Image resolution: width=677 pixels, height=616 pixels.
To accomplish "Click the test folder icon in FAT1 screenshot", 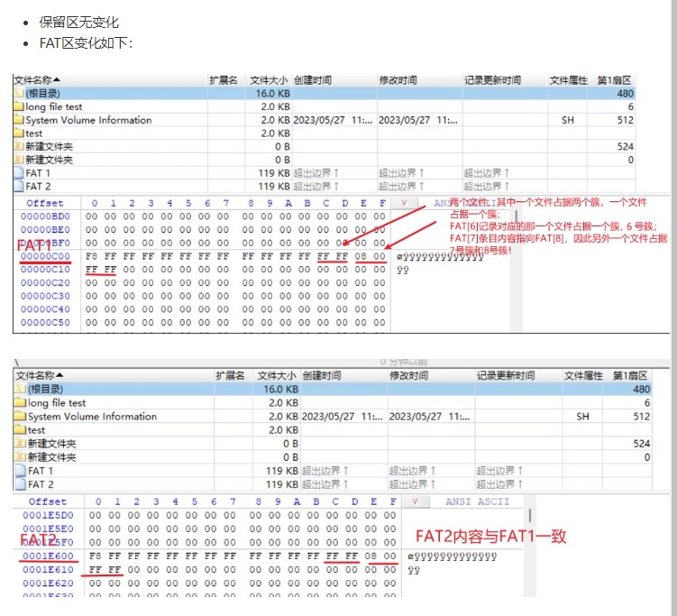I will coord(19,133).
